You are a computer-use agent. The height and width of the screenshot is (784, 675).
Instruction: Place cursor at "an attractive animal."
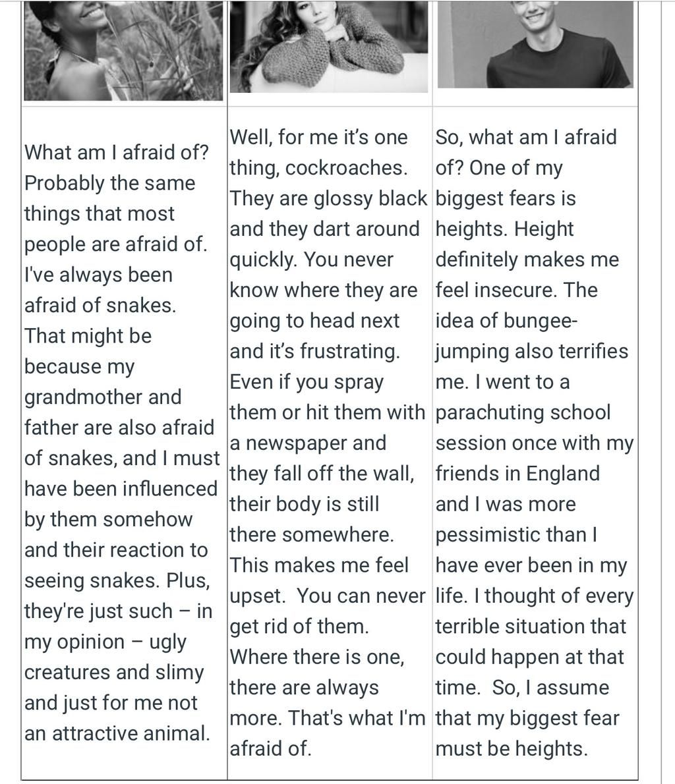click(117, 733)
